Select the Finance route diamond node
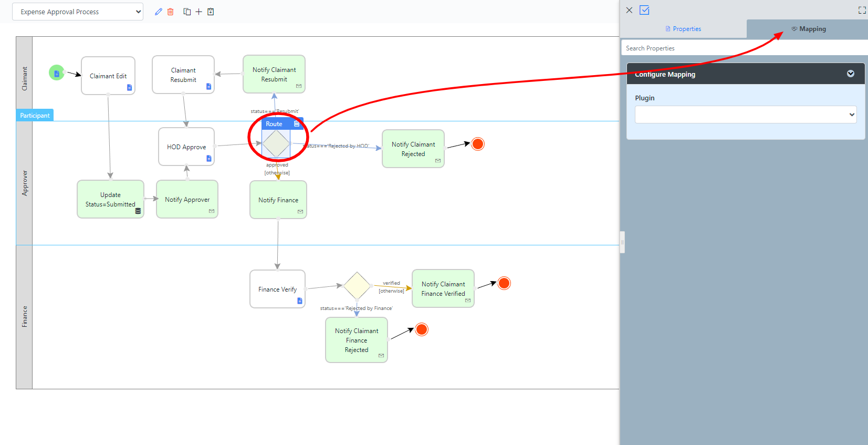 (x=357, y=286)
